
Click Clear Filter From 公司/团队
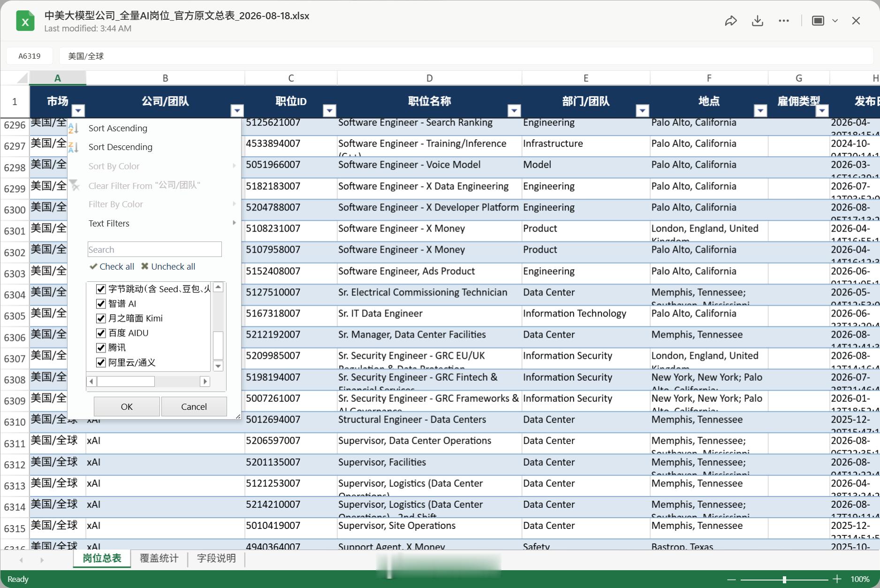(154, 185)
